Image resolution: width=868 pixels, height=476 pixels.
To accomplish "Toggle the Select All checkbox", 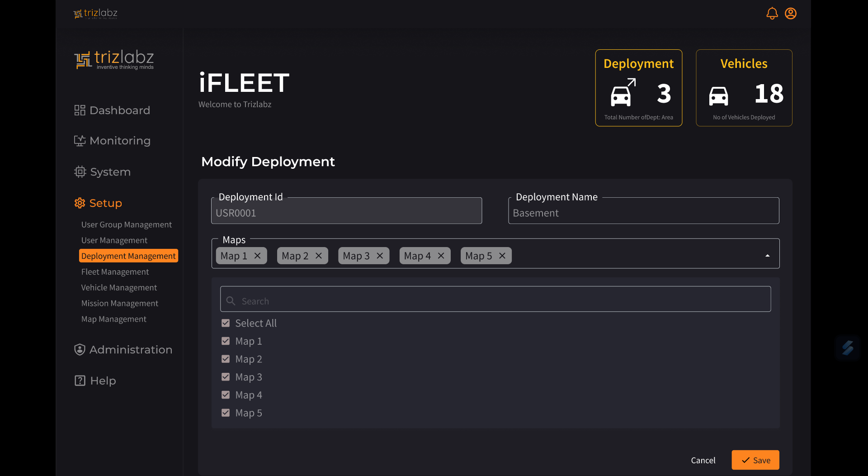I will tap(226, 323).
